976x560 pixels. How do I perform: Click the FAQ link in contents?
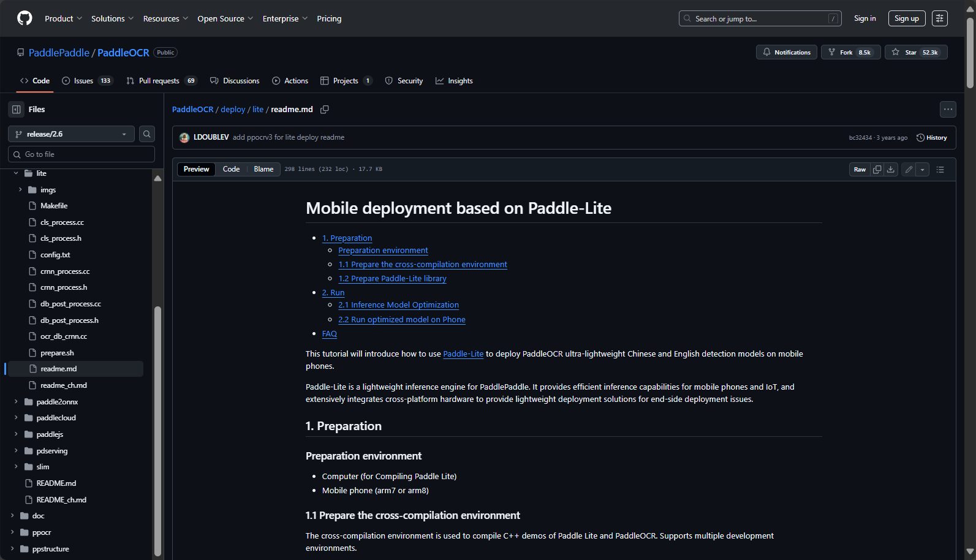[x=330, y=334]
